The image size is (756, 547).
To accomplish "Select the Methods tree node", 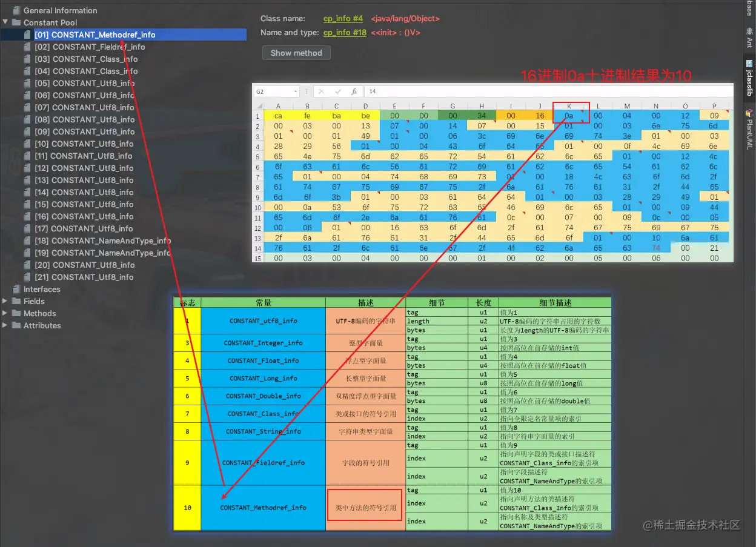I will pyautogui.click(x=40, y=313).
